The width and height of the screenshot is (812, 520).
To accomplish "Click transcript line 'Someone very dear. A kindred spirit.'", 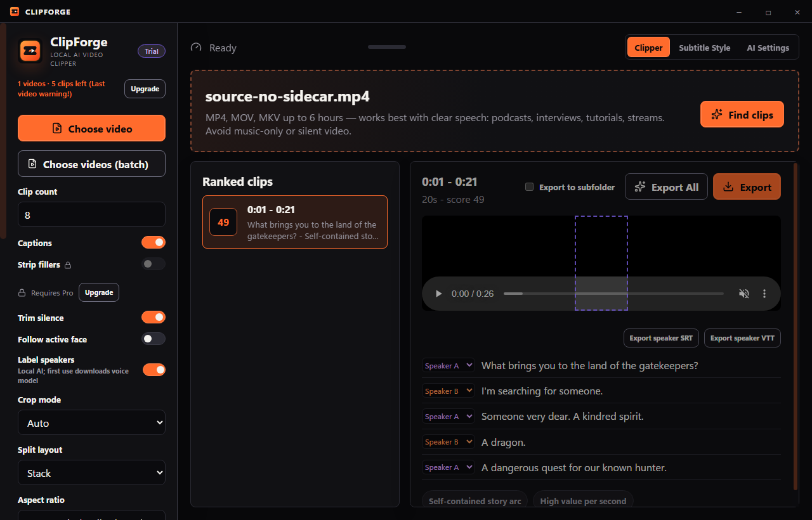I will 563,416.
